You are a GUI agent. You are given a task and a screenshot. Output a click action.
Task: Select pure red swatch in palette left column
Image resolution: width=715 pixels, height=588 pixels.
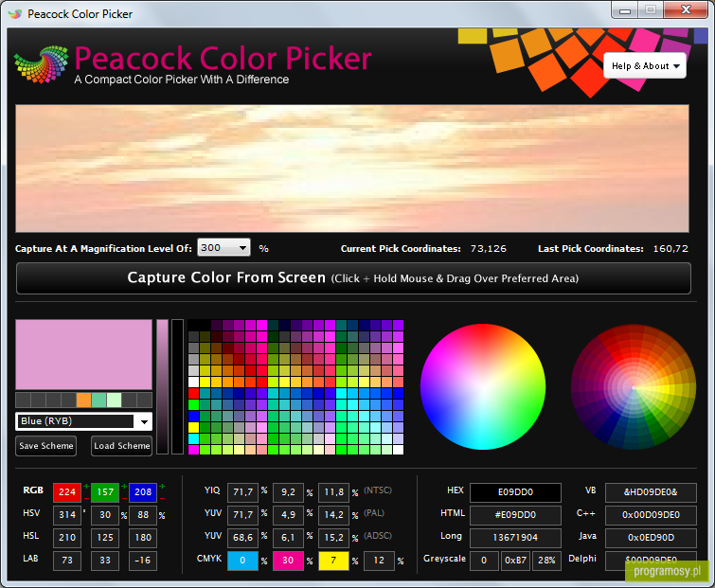pos(193,393)
